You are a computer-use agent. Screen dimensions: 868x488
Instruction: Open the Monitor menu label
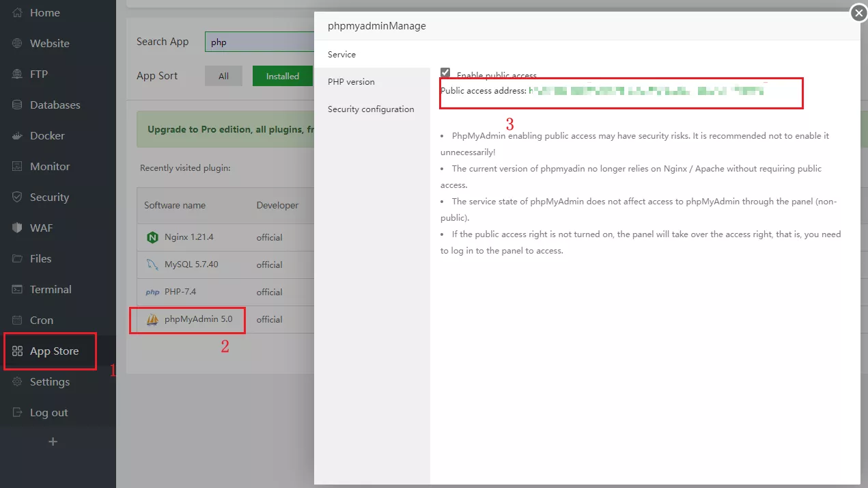click(50, 167)
